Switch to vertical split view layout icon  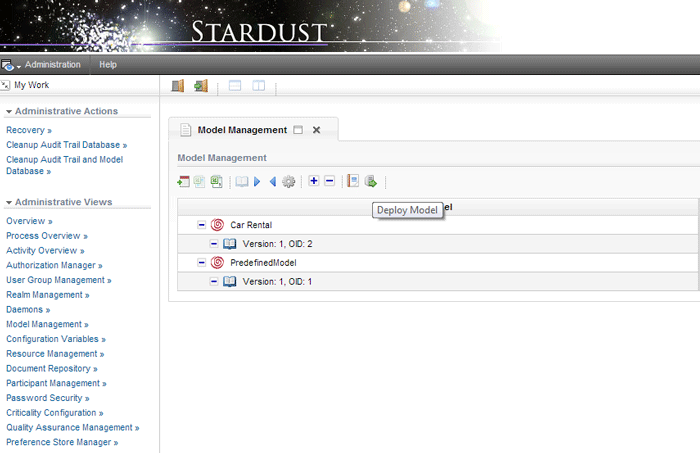(258, 85)
